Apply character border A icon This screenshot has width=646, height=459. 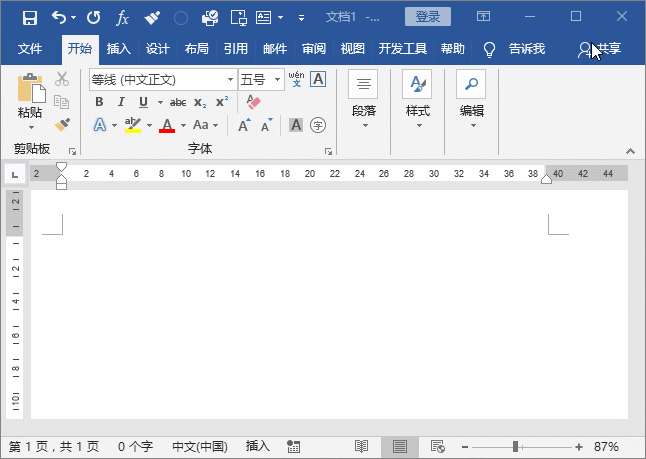[318, 79]
